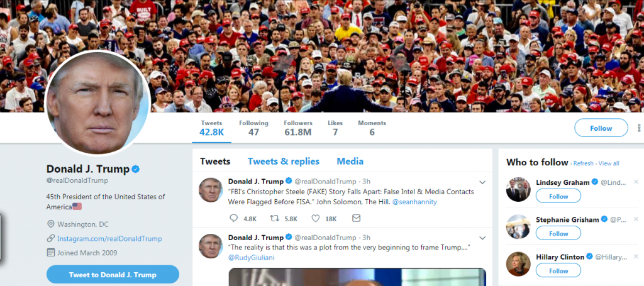Switch to the Media tab

click(x=350, y=162)
